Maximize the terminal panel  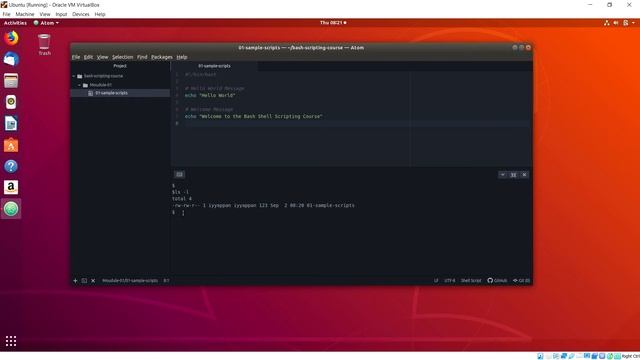click(x=513, y=175)
